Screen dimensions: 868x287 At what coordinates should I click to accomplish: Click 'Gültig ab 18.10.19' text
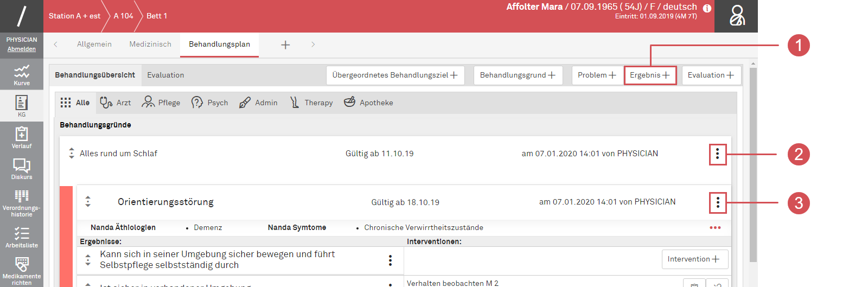405,202
